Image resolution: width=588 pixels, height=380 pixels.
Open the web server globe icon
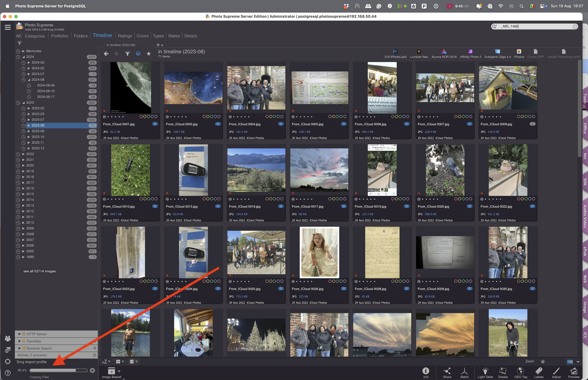pos(8,350)
